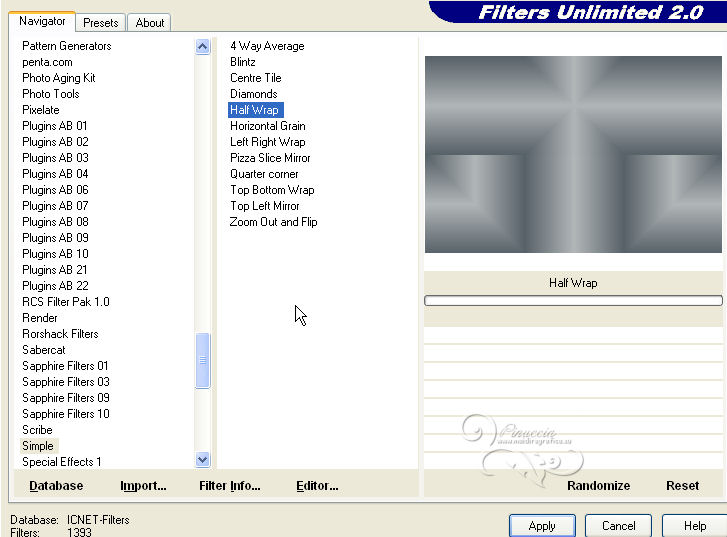This screenshot has height=537, width=727.
Task: Select the Simple category
Action: tap(38, 446)
